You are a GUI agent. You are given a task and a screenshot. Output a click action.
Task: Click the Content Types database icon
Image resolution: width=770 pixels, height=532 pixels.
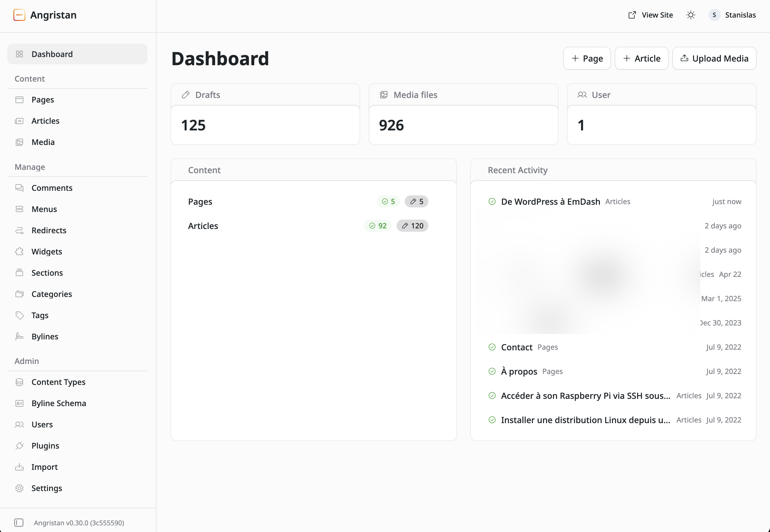pos(19,382)
